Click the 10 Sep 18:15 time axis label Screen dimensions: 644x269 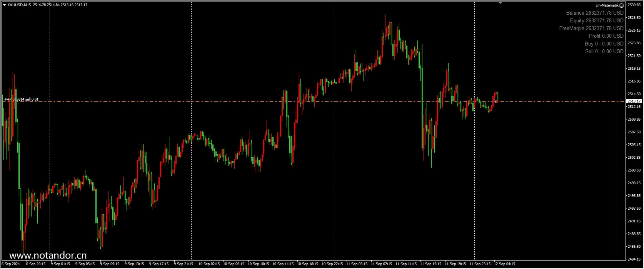click(x=307, y=264)
